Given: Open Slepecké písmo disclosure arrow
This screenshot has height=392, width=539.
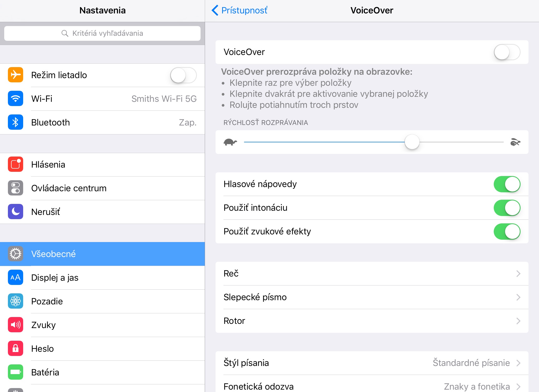Looking at the screenshot, I should (x=518, y=297).
